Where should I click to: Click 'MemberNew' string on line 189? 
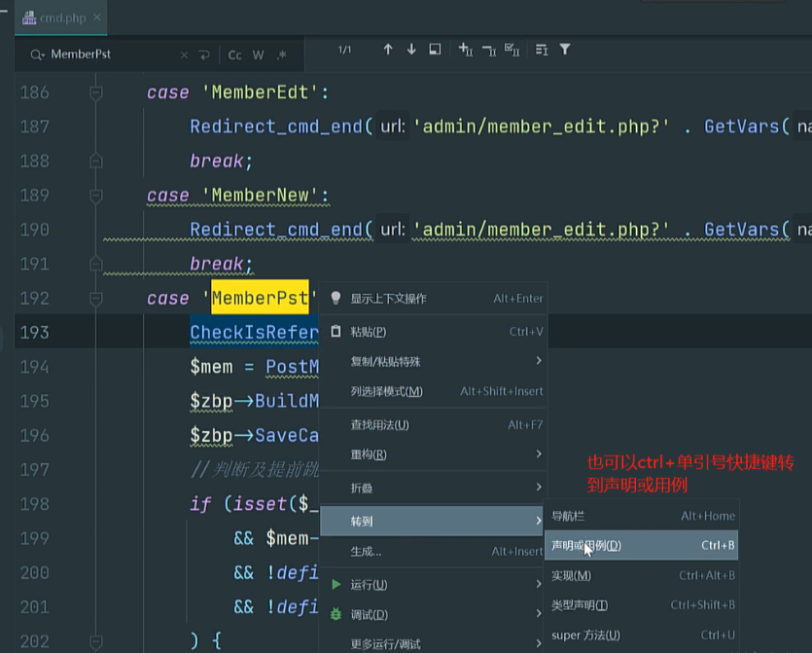click(x=260, y=196)
